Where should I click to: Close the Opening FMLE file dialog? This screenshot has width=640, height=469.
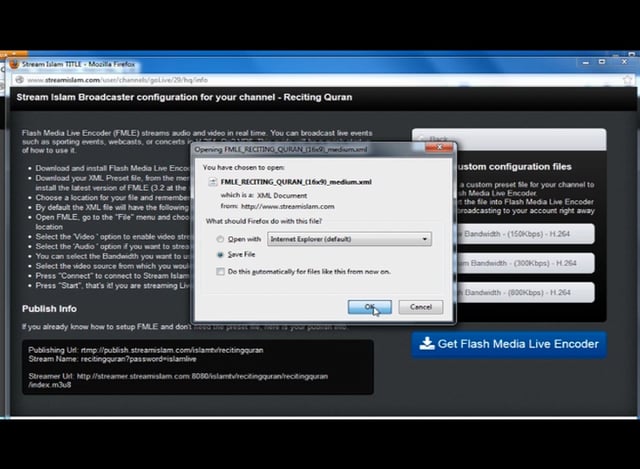click(439, 147)
